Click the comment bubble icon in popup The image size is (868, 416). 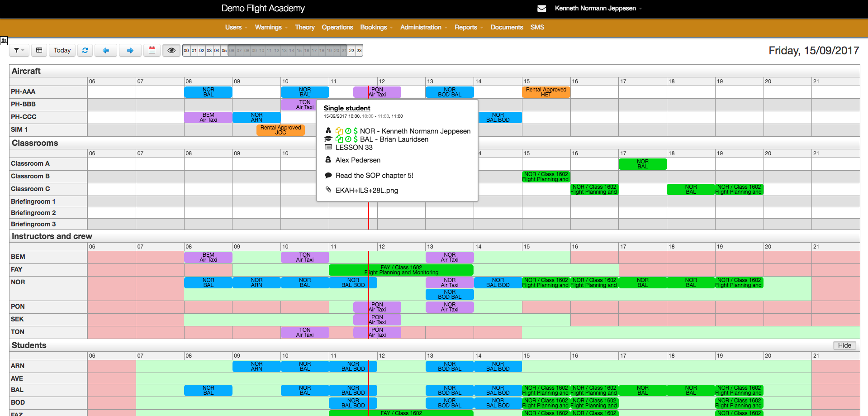coord(328,175)
